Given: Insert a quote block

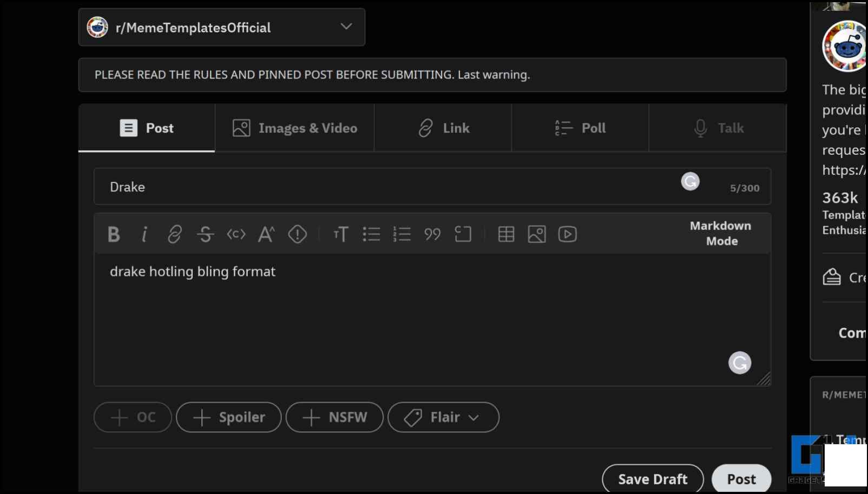Looking at the screenshot, I should click(x=432, y=234).
